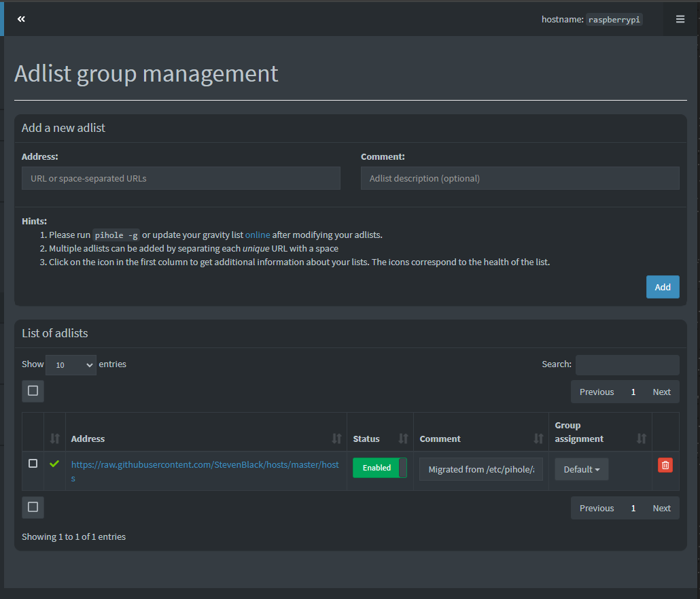Screen dimensions: 700x599
Task: Focus the Address URL input field
Action: click(181, 178)
